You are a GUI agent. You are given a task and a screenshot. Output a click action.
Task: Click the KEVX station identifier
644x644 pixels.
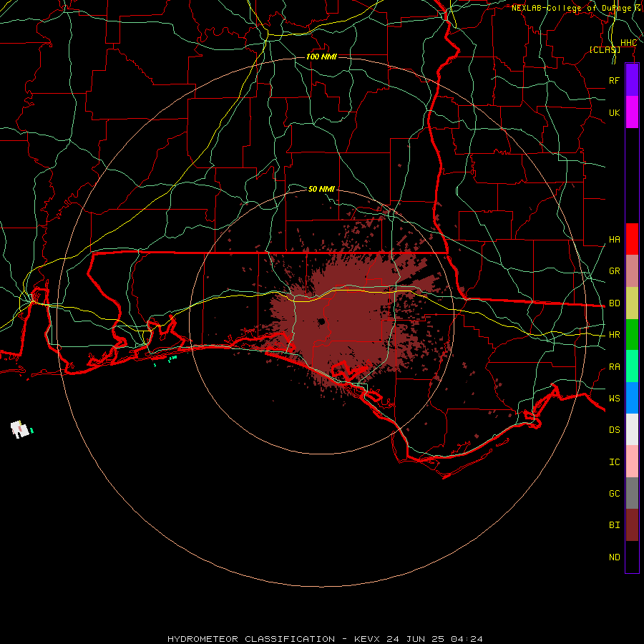pos(367,639)
